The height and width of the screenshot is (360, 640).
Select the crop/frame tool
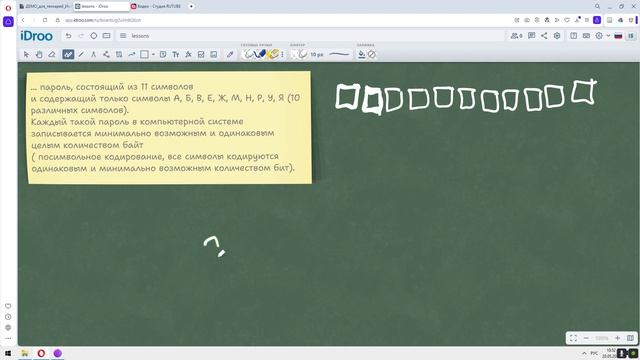pos(119,54)
